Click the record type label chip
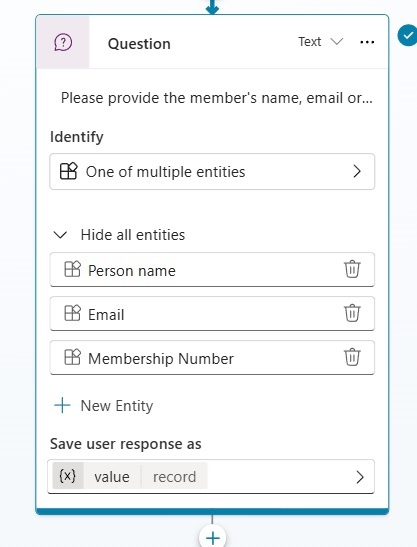The image size is (417, 547). pyautogui.click(x=174, y=477)
